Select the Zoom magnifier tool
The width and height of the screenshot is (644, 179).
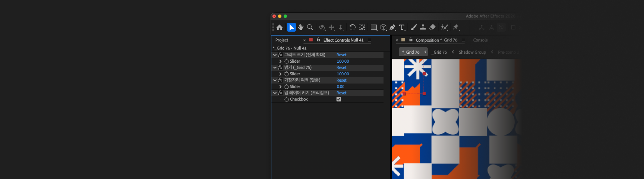(x=310, y=27)
